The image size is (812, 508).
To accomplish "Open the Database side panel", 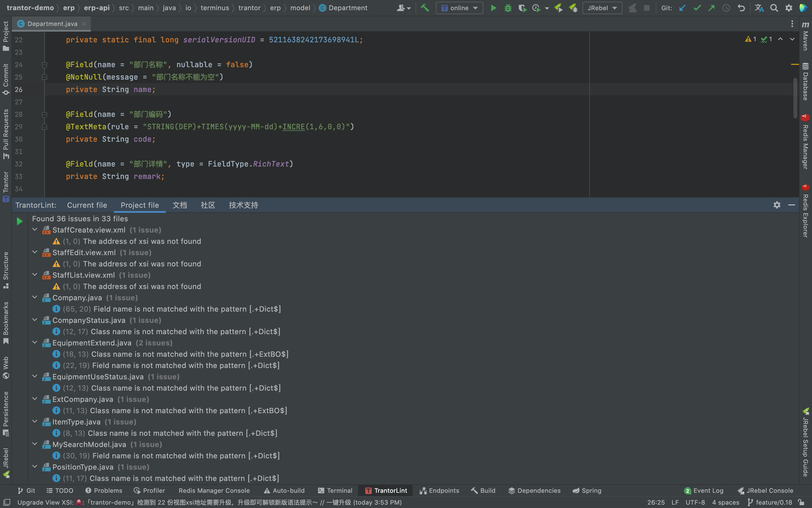I will point(805,81).
